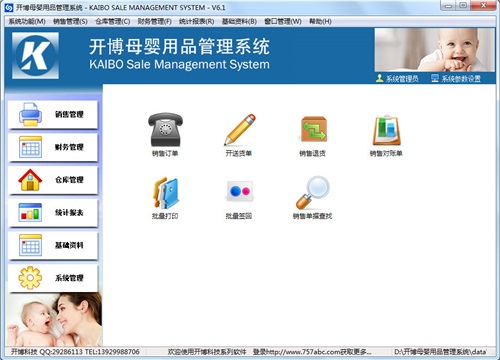Open the 窗口管理(W) menu

(283, 21)
